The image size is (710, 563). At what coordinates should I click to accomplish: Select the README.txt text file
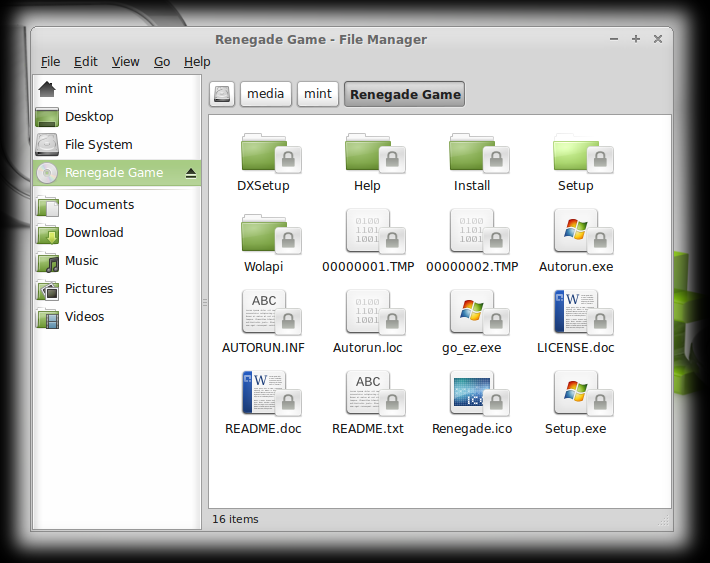coord(368,396)
